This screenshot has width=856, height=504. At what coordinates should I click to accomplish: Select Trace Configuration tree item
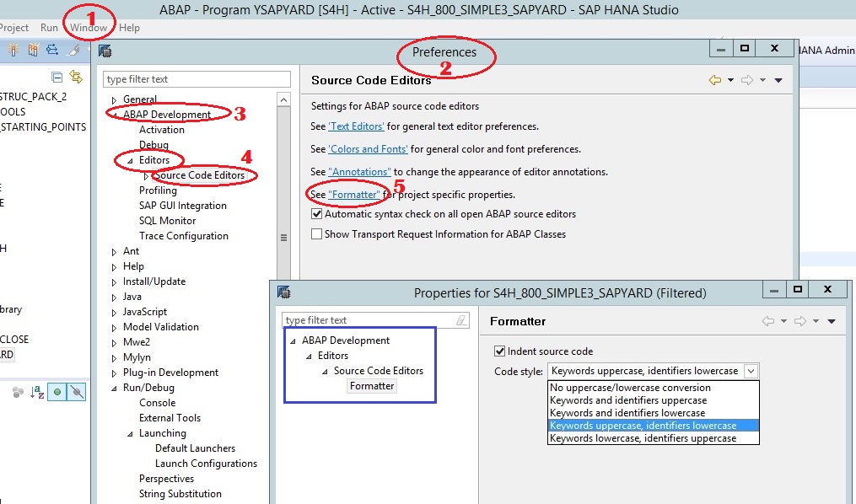184,236
